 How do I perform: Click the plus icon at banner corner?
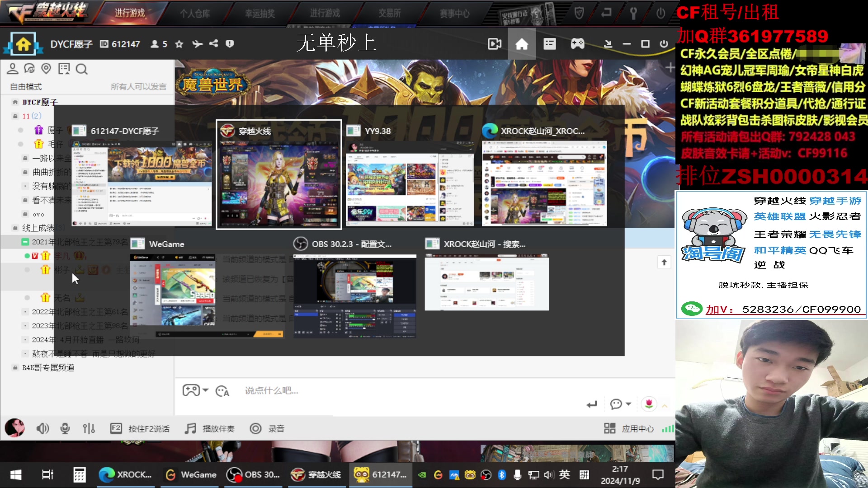coord(670,68)
